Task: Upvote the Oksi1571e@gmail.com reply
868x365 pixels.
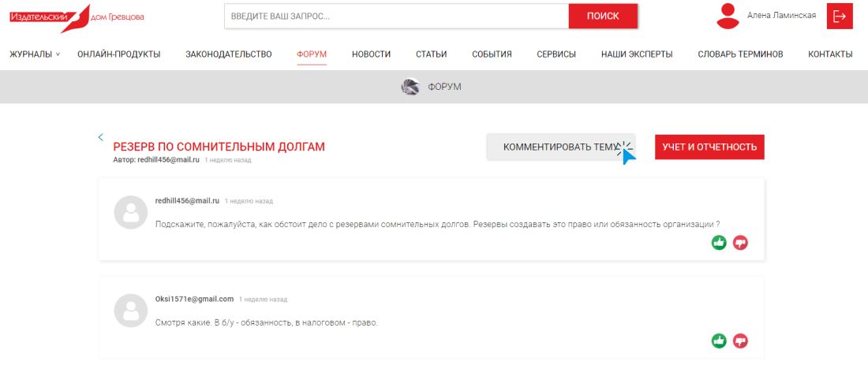Action: [x=719, y=341]
